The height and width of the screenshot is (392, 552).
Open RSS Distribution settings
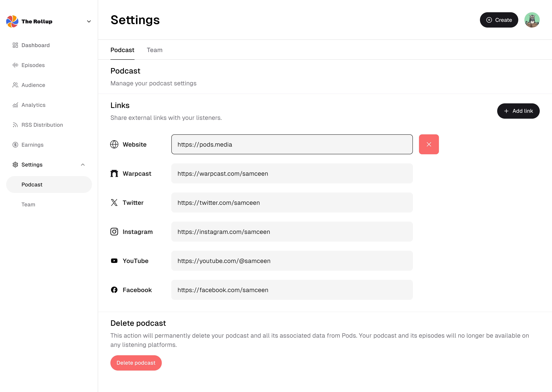[x=42, y=125]
